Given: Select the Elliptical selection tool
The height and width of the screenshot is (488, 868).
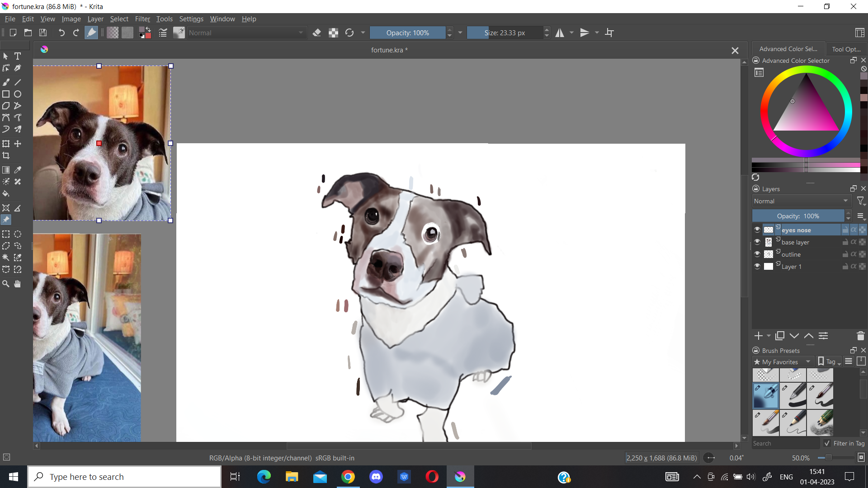Looking at the screenshot, I should 18,234.
